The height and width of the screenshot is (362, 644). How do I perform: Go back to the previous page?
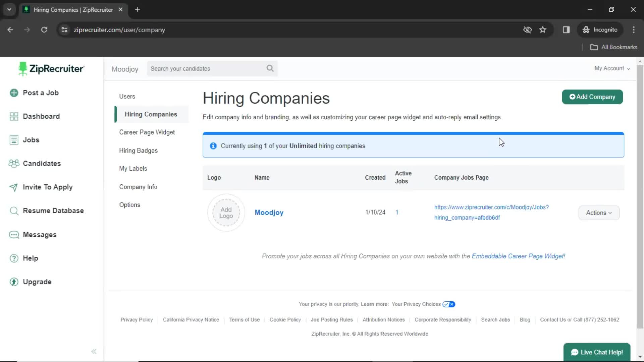point(10,30)
